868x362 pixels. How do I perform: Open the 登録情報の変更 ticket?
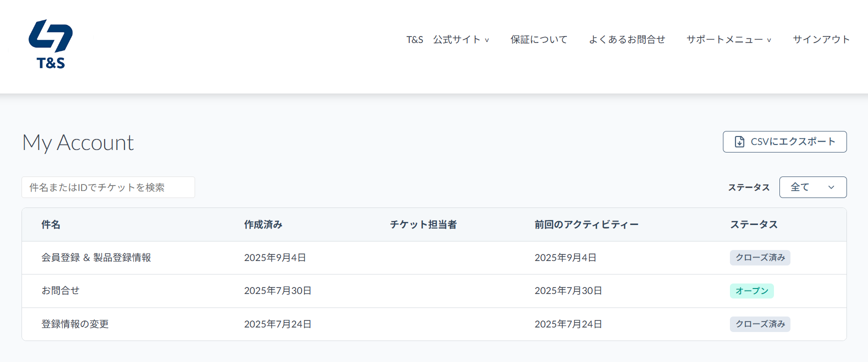pos(75,324)
